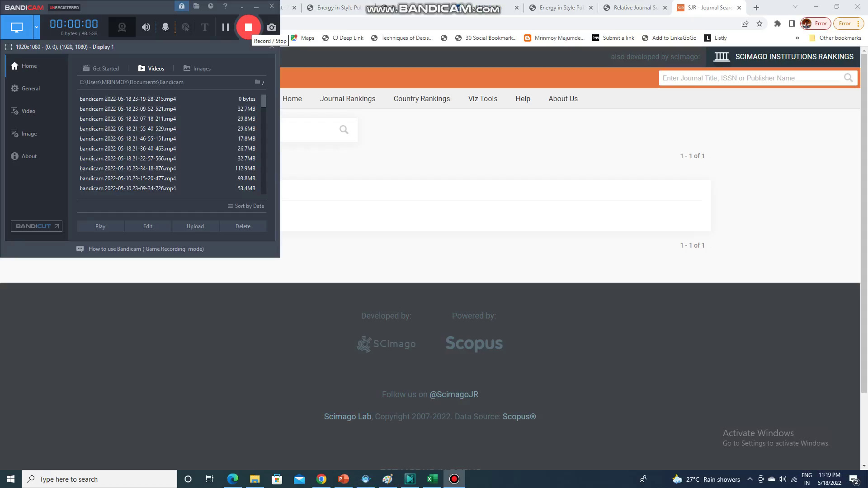Open Bandicam help question mark icon

point(225,6)
